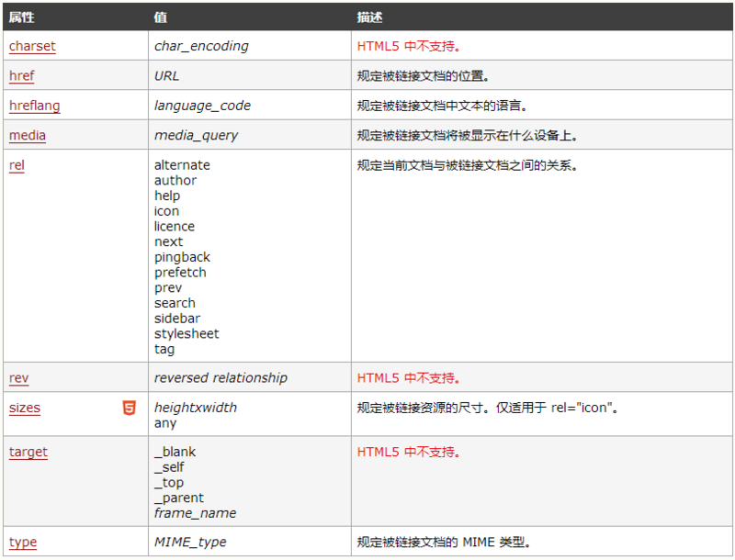The image size is (735, 560).
Task: Open the media attribute link
Action: click(x=28, y=135)
